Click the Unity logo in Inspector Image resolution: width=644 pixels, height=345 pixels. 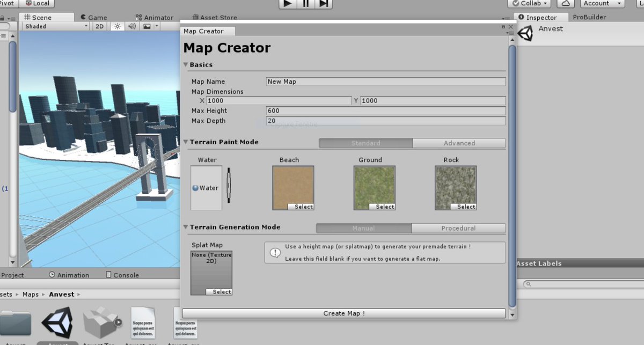coord(525,34)
